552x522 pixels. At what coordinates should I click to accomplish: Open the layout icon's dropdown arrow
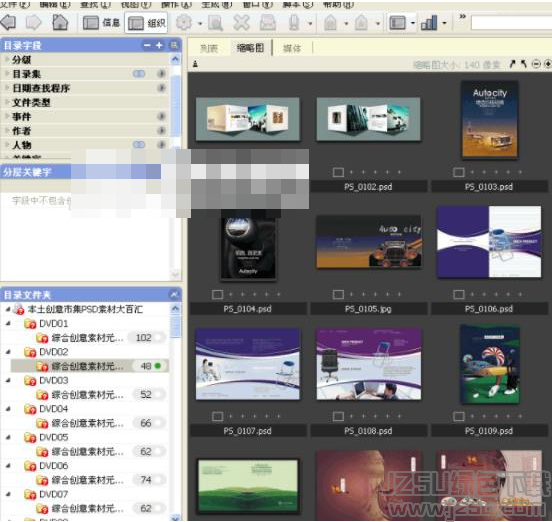click(x=413, y=23)
